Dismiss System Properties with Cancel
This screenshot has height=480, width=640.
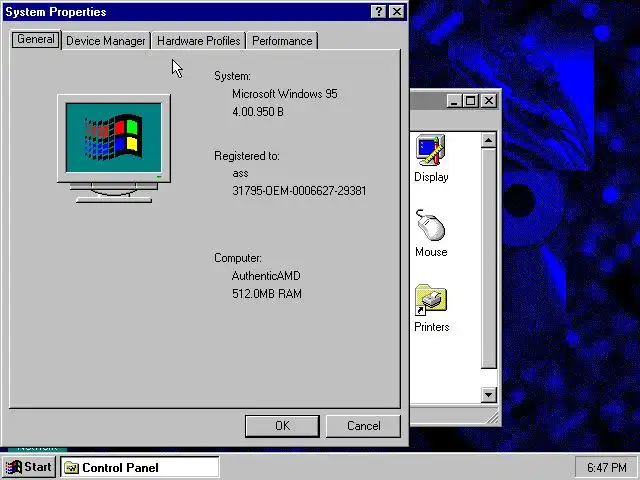[x=363, y=426]
